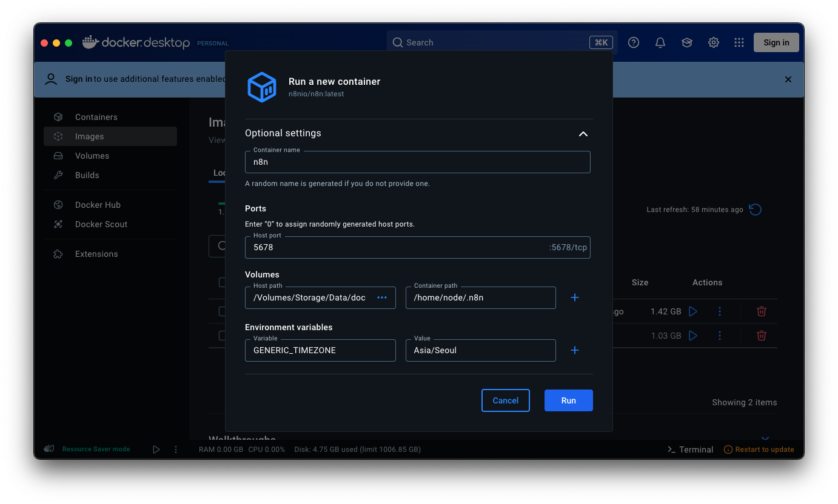This screenshot has height=504, width=838.
Task: Click the engine play icon in status bar
Action: (x=156, y=449)
